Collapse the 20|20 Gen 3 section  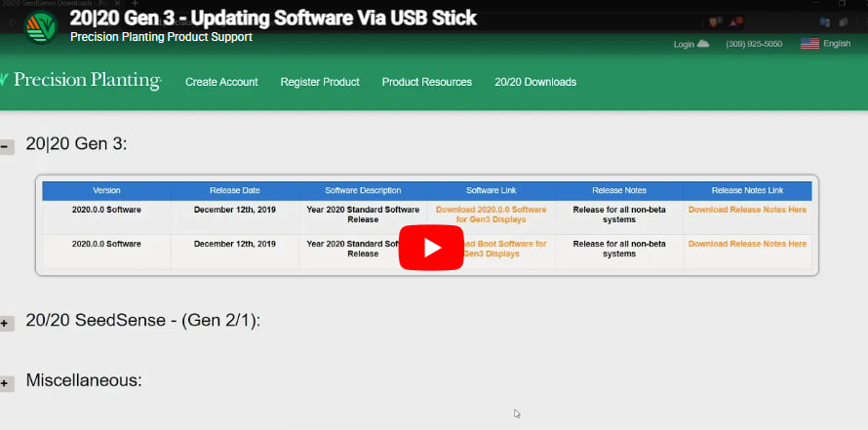click(6, 147)
